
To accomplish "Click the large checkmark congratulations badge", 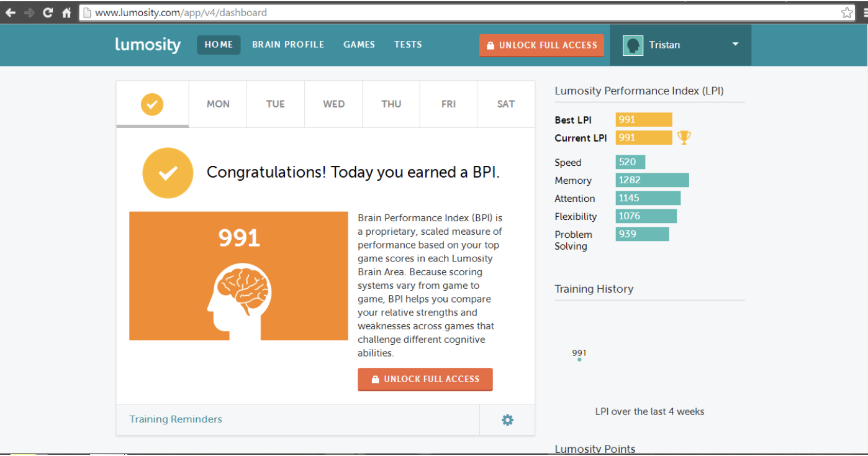I will (168, 173).
